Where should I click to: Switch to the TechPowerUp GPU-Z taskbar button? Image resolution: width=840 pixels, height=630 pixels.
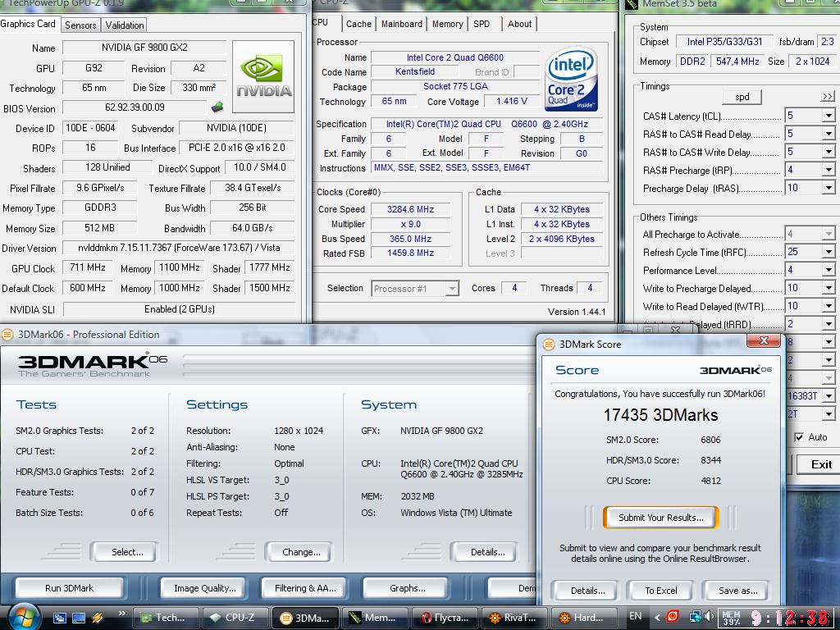166,618
